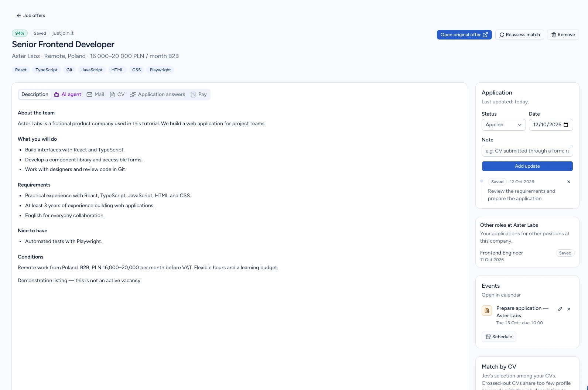Switch to the CV tab
588x390 pixels.
pyautogui.click(x=117, y=95)
